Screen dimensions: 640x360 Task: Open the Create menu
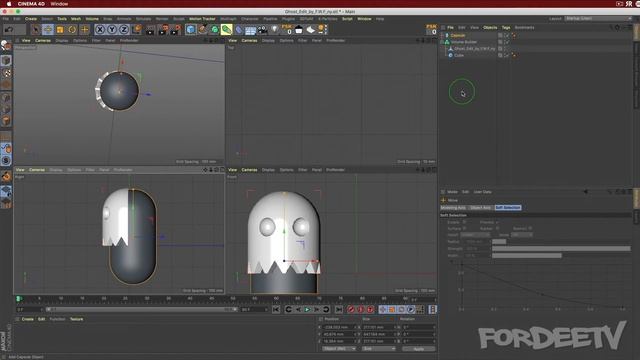tap(31, 19)
